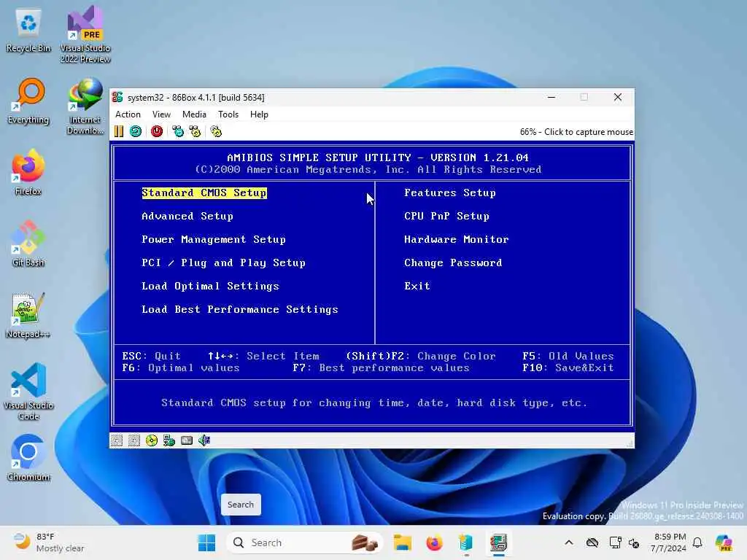This screenshot has height=560, width=747.
Task: Open the View menu
Action: click(x=161, y=114)
